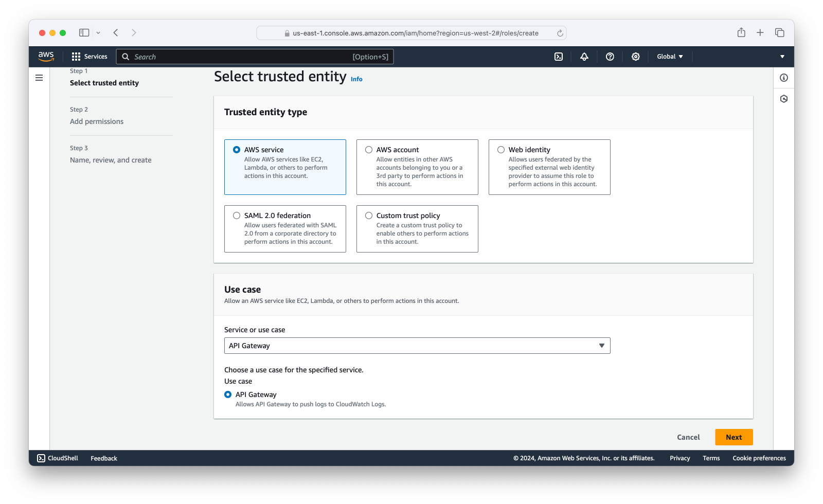Image resolution: width=823 pixels, height=504 pixels.
Task: Open a new tab with plus icon
Action: [760, 32]
